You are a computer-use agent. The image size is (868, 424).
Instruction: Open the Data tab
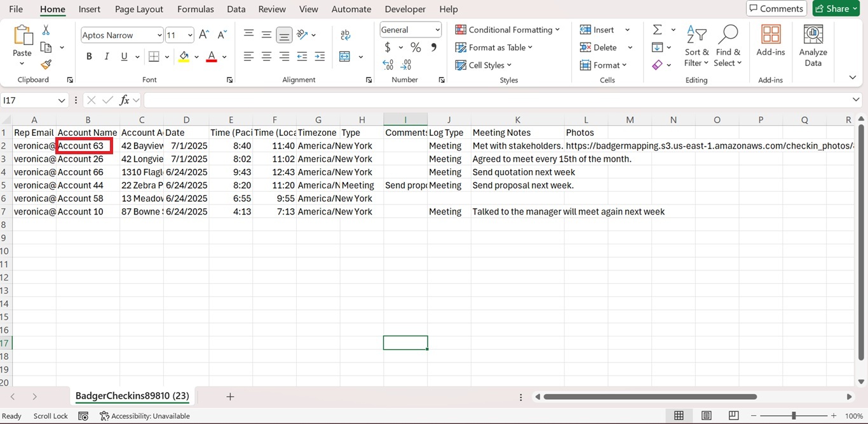(x=236, y=9)
